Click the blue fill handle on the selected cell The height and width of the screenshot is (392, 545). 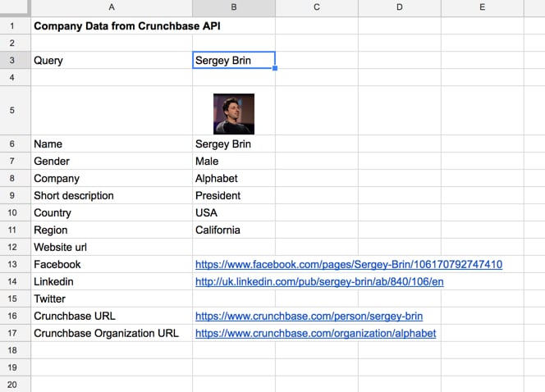pyautogui.click(x=275, y=68)
